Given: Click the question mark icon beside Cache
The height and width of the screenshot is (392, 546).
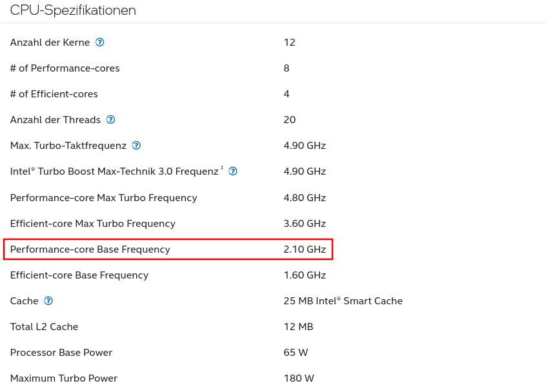Looking at the screenshot, I should [48, 301].
